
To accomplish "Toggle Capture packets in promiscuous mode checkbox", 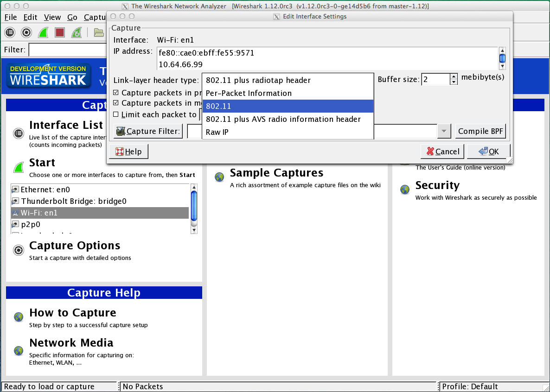I will coord(116,93).
